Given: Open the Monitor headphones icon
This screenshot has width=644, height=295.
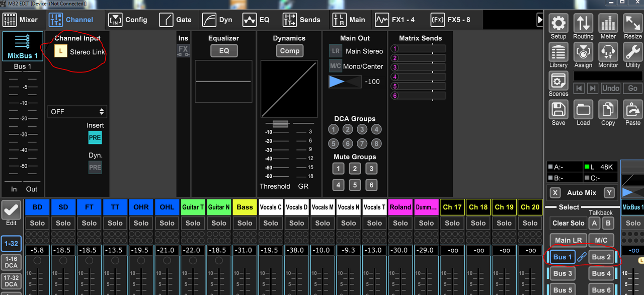Looking at the screenshot, I should pos(608,52).
